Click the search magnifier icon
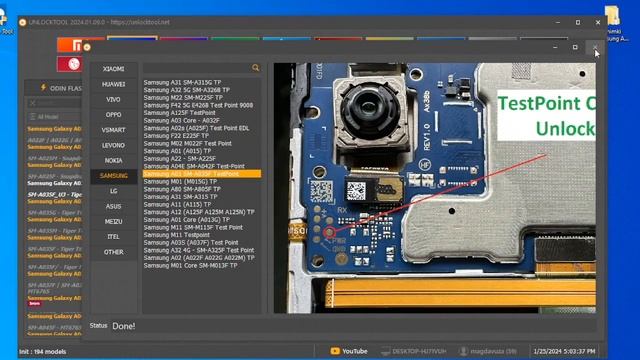Image resolution: width=640 pixels, height=360 pixels. [x=256, y=68]
